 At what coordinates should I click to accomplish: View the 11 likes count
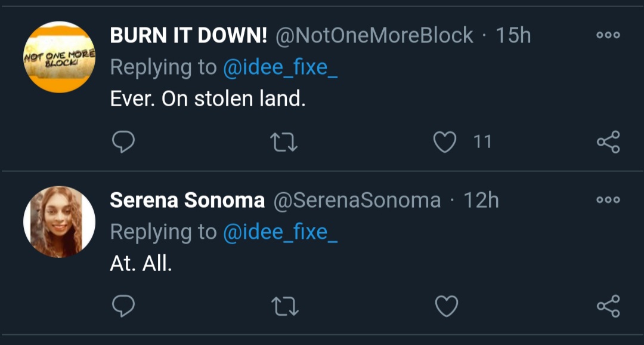[x=482, y=142]
